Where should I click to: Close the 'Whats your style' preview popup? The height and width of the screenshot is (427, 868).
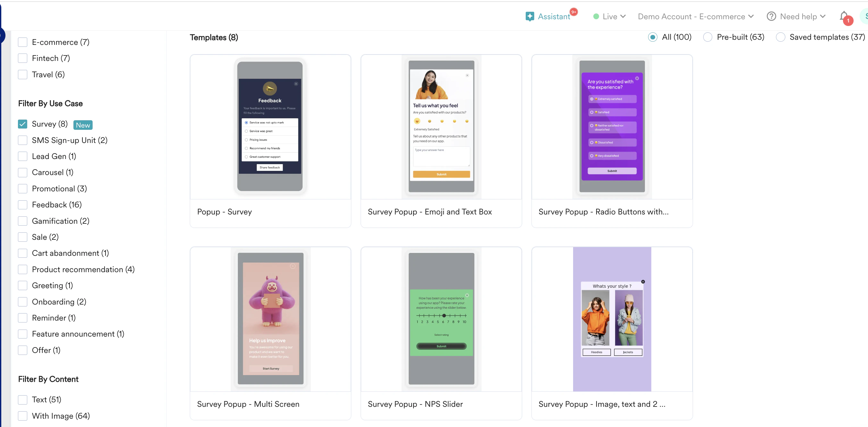[643, 282]
